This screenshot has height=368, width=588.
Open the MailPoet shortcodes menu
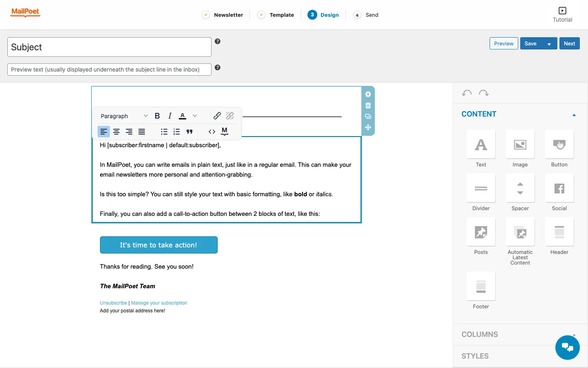click(225, 131)
